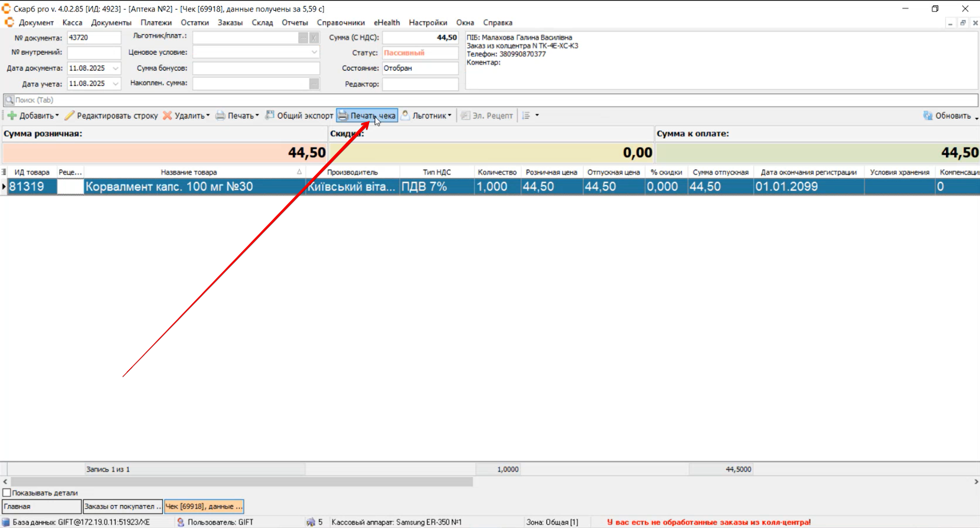Click the Поиск (Tab) search field
This screenshot has width=980, height=528.
pyautogui.click(x=490, y=100)
